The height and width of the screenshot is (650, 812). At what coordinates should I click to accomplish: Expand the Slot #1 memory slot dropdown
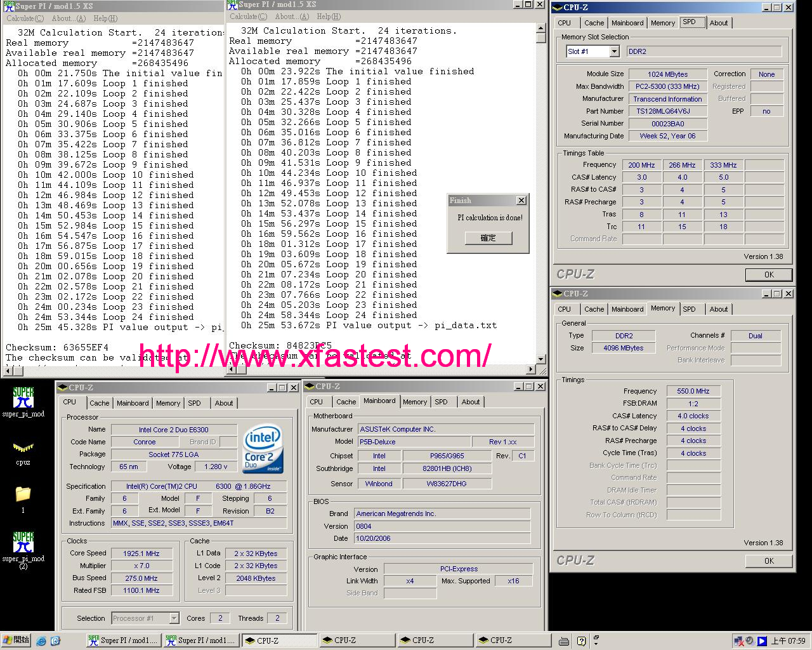(x=614, y=51)
